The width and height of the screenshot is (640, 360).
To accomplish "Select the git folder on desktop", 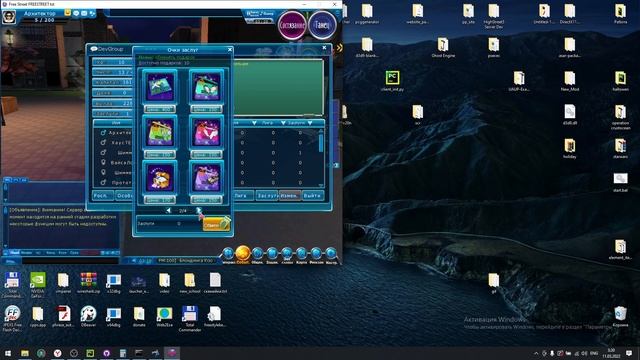I will 494,283.
